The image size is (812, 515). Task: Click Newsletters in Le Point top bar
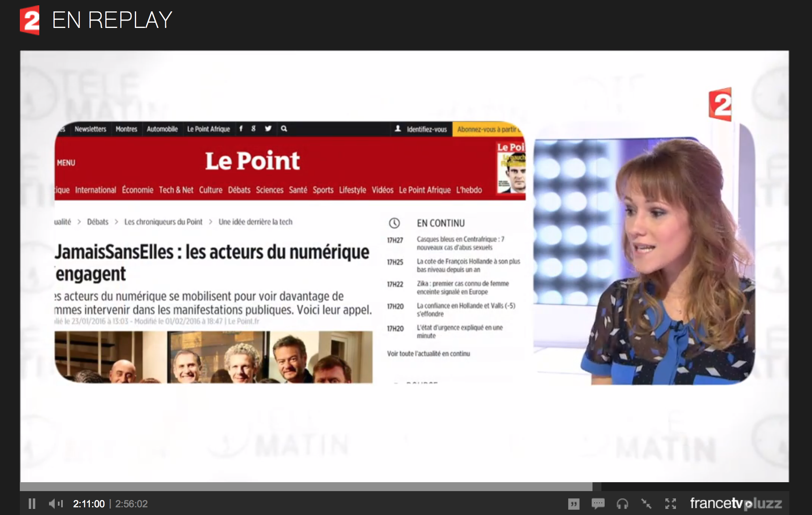click(90, 129)
